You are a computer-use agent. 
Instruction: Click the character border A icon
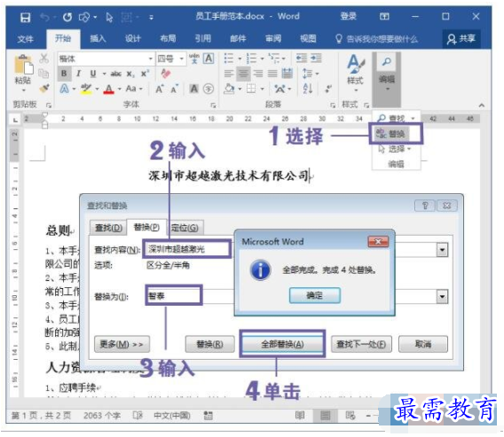pos(209,59)
